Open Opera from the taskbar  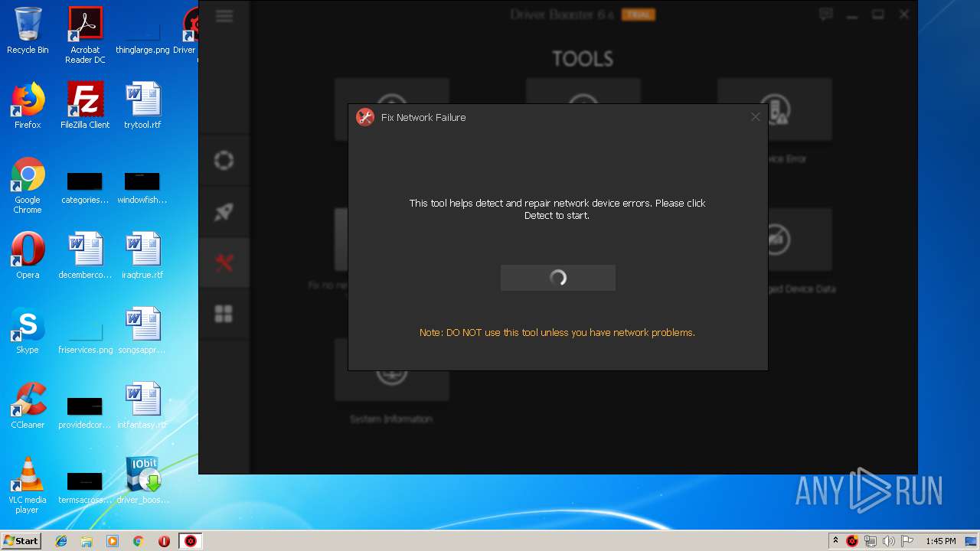click(x=164, y=541)
